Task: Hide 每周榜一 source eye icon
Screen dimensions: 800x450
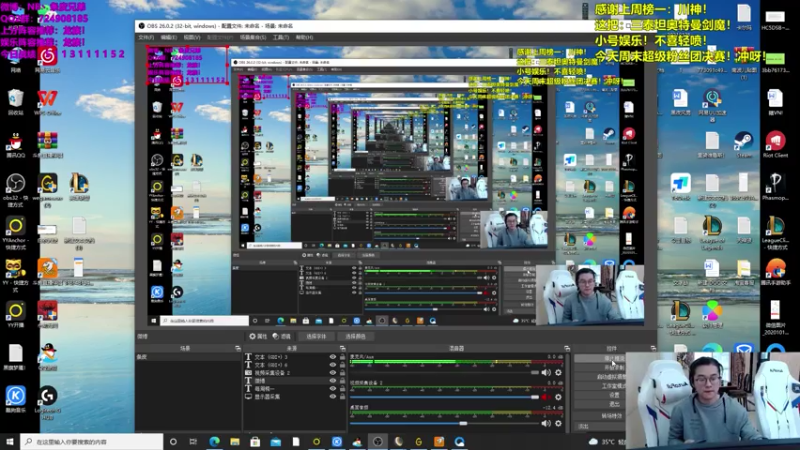Action: 333,389
